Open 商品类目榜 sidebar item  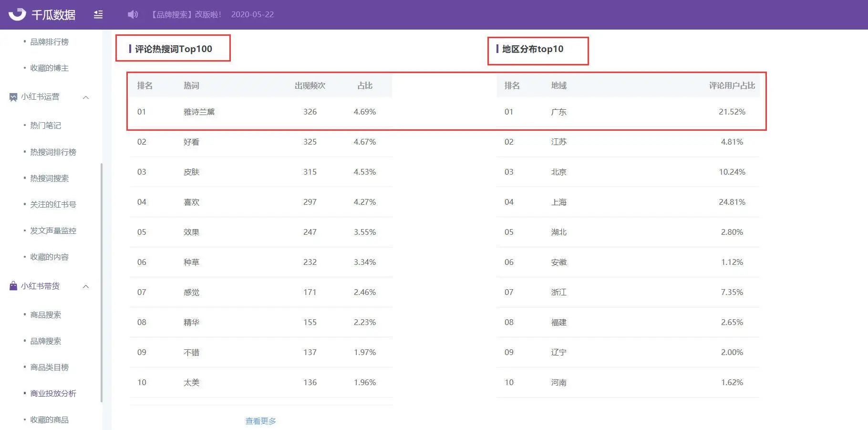pyautogui.click(x=49, y=367)
